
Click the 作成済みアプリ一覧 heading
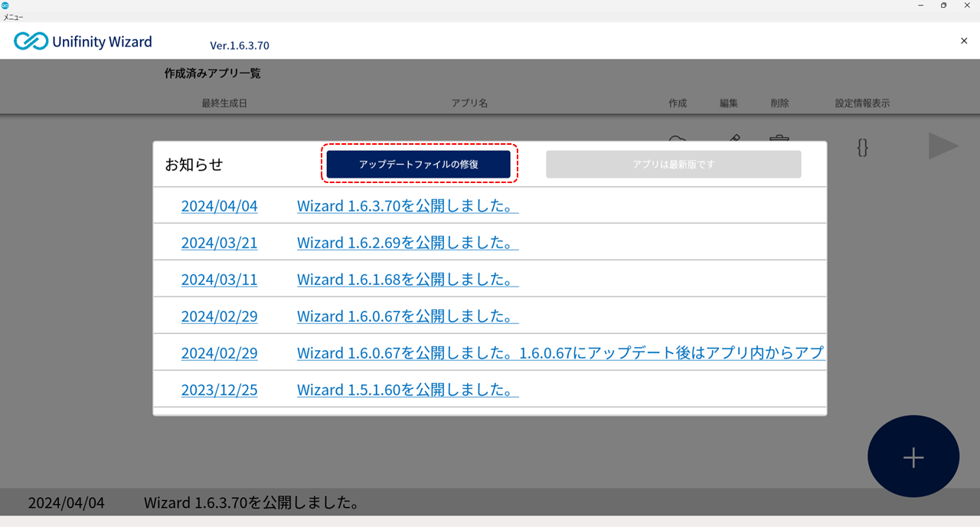(x=213, y=74)
